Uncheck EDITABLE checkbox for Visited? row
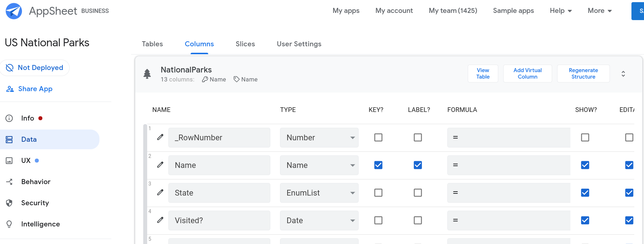This screenshot has width=644, height=244. 629,220
